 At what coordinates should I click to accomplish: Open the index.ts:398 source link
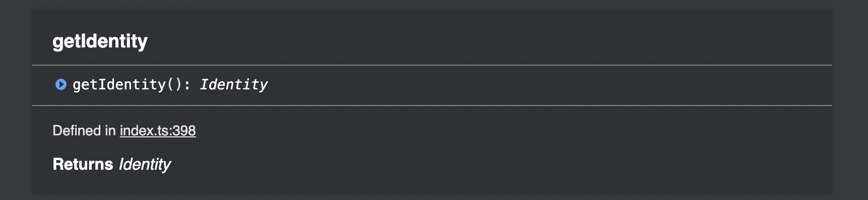tap(158, 131)
